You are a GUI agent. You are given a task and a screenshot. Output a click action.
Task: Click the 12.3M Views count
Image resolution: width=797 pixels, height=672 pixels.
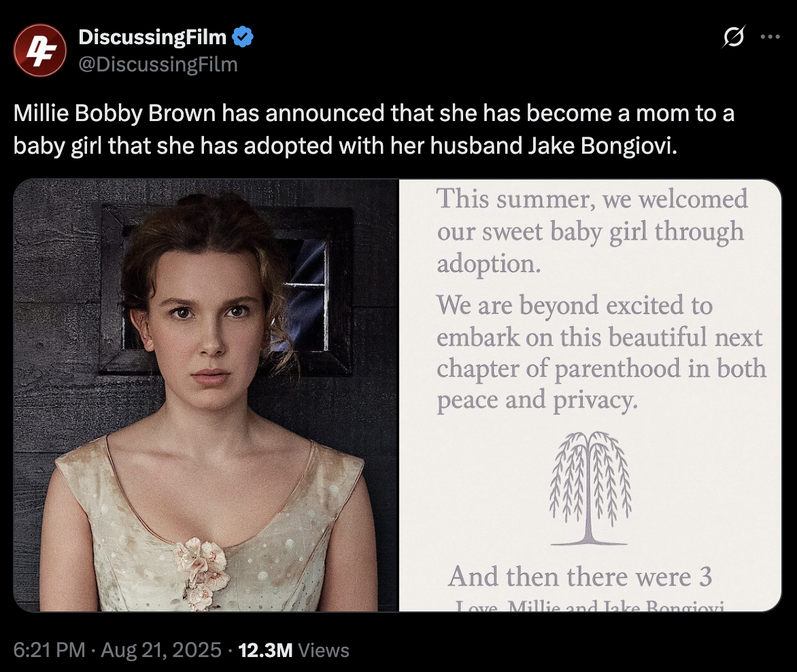coord(294,650)
